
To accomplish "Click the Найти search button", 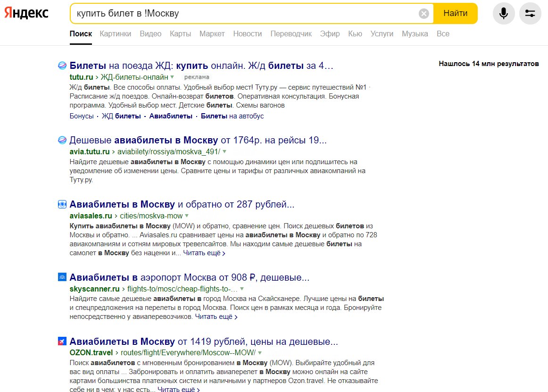I will tap(456, 13).
